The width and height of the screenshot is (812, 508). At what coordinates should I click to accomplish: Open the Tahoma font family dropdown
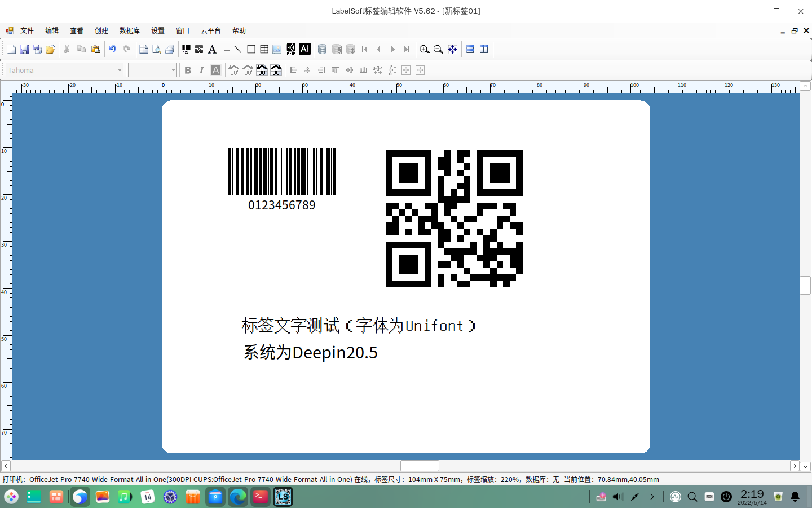tap(120, 70)
